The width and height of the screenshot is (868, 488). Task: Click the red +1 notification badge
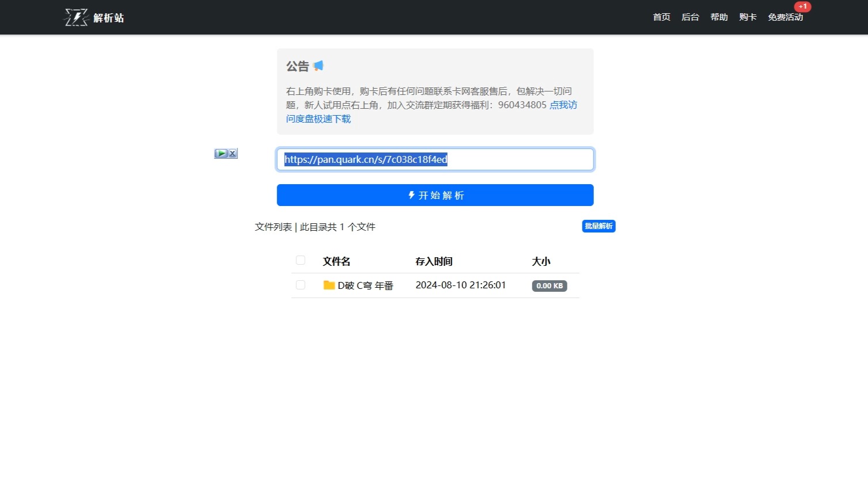pyautogui.click(x=802, y=6)
